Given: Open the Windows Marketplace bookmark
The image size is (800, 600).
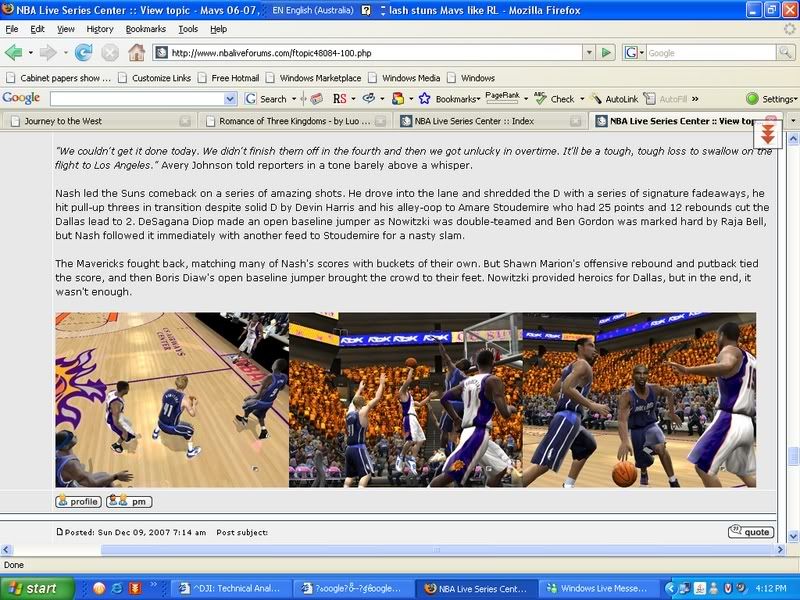Looking at the screenshot, I should [314, 78].
